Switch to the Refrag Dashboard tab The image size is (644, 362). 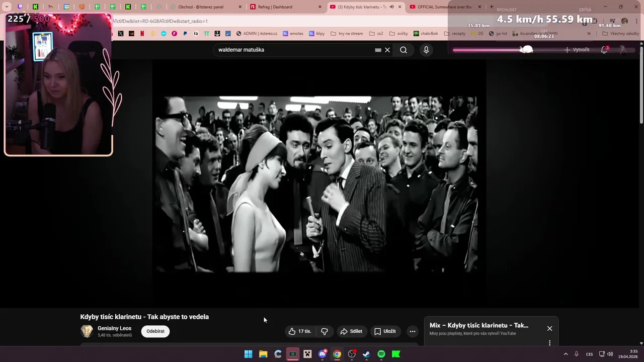(x=284, y=7)
